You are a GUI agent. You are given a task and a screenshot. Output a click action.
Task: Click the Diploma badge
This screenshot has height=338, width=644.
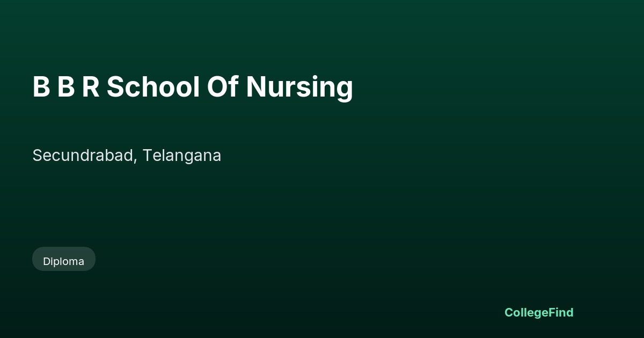pos(64,259)
